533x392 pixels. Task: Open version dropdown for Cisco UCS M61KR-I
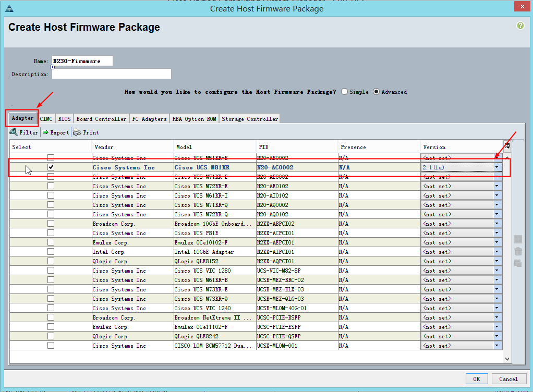pyautogui.click(x=496, y=195)
